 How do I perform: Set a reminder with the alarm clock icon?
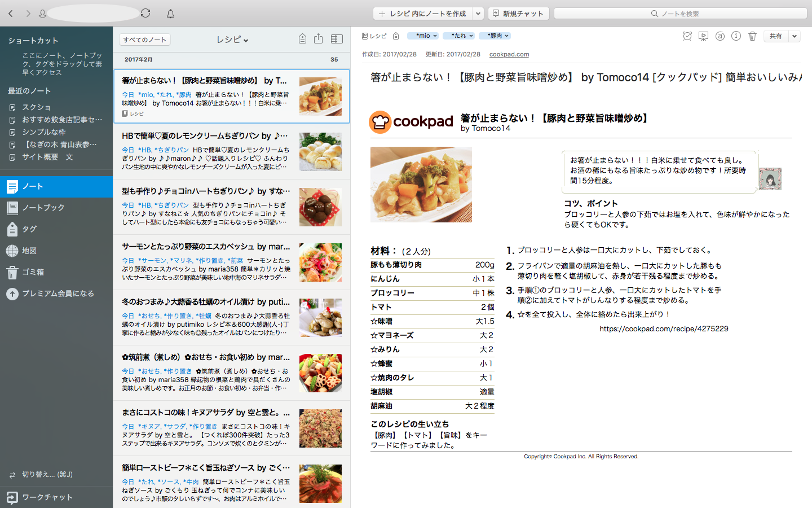(x=687, y=36)
